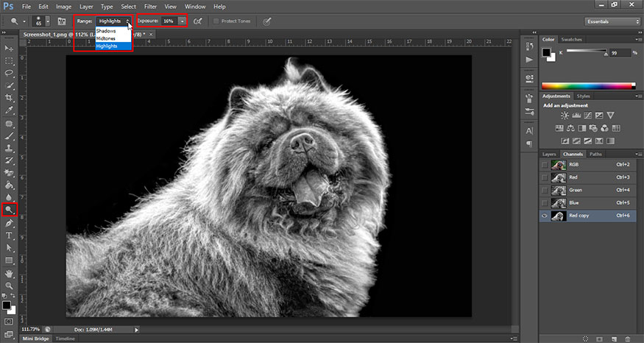Screen dimensions: 644x343
Task: Choose Shadows from the Range list
Action: point(113,31)
